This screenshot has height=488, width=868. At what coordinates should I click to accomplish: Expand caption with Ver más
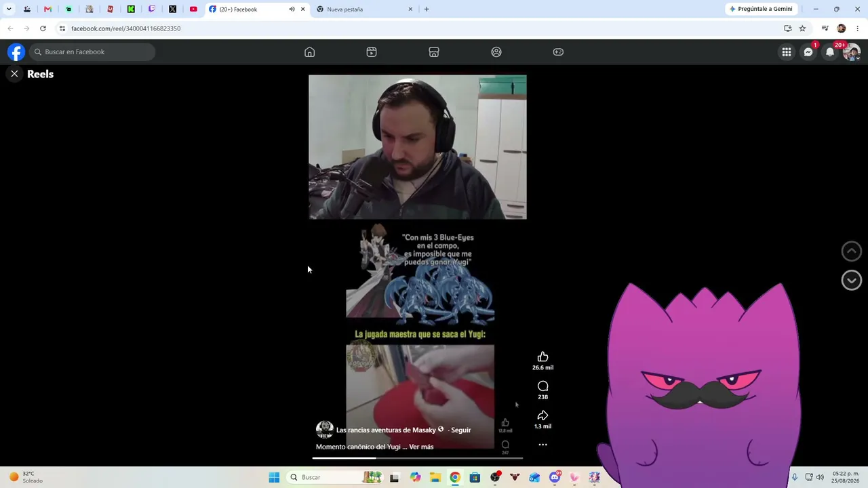pos(421,447)
